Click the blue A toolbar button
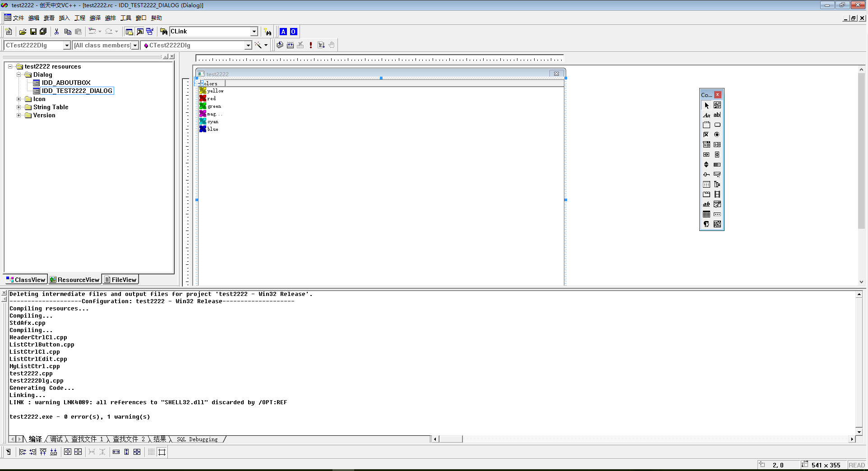 (x=283, y=32)
